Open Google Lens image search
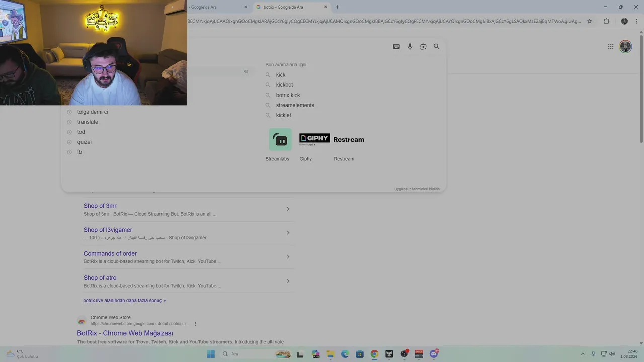 pyautogui.click(x=423, y=47)
